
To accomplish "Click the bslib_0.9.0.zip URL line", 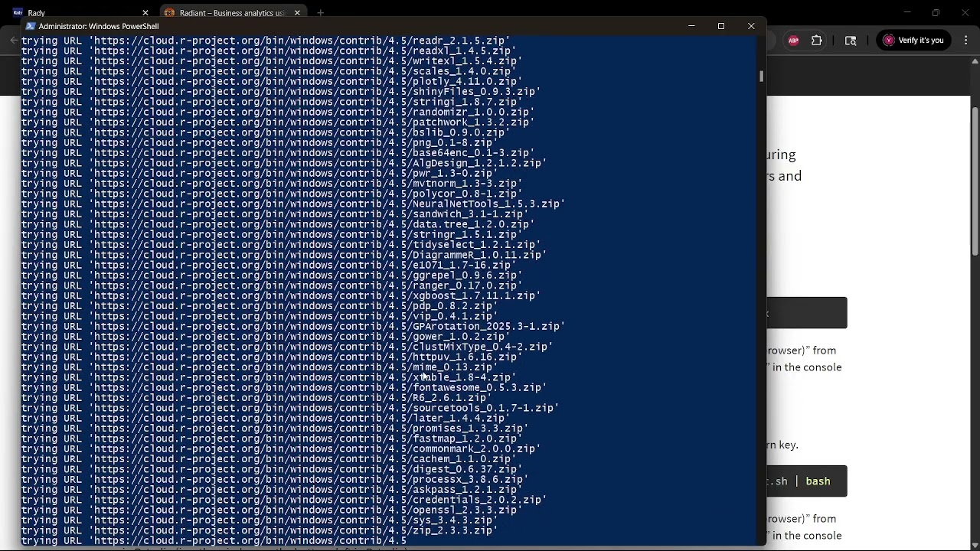I will click(x=266, y=132).
